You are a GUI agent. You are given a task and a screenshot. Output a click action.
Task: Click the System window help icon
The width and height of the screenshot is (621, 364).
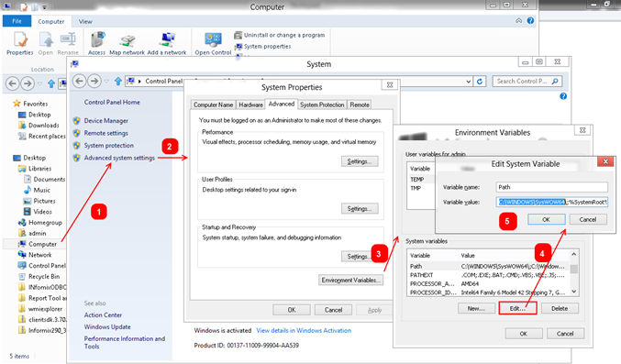(563, 96)
